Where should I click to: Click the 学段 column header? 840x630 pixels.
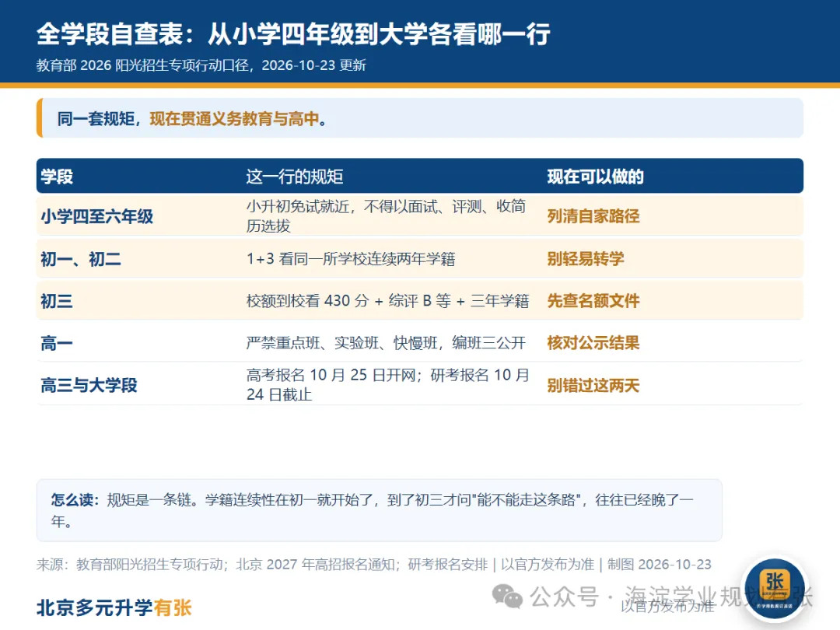(57, 177)
